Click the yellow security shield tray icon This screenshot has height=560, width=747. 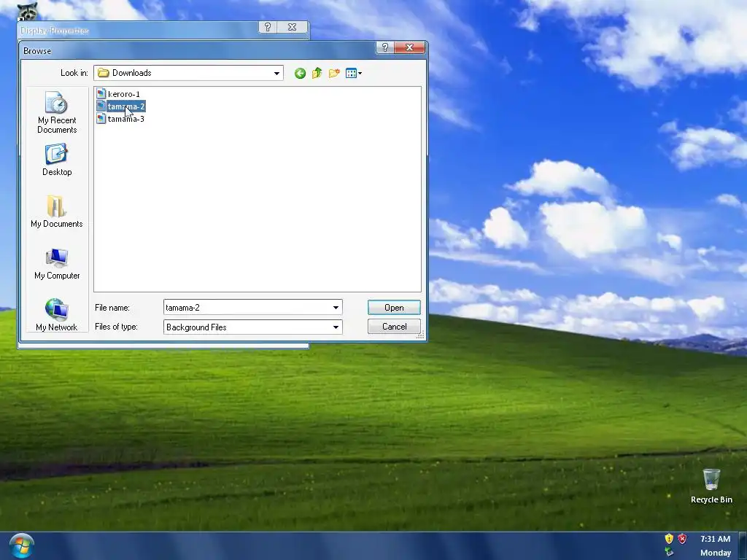tap(670, 539)
